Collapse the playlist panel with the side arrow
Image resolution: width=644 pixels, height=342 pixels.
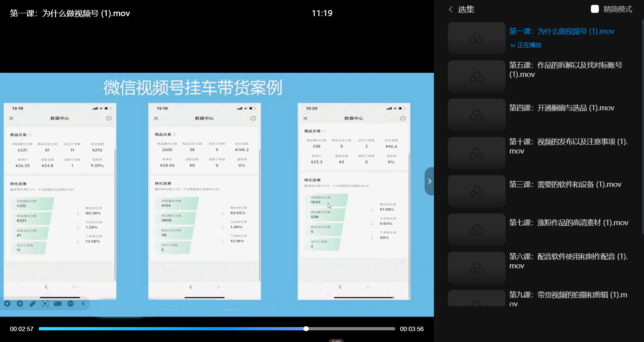(429, 181)
